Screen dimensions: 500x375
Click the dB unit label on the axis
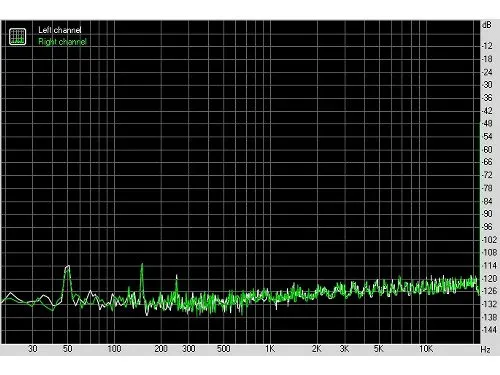(x=486, y=25)
